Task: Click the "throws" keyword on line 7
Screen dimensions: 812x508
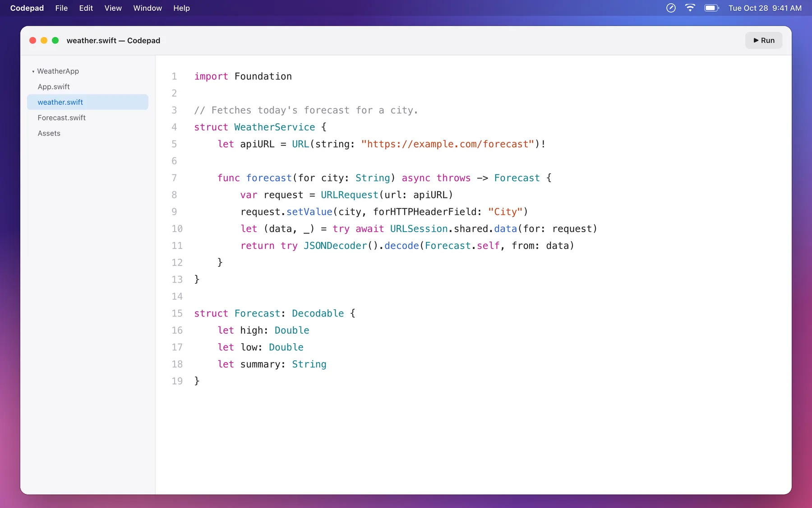Action: (x=453, y=178)
